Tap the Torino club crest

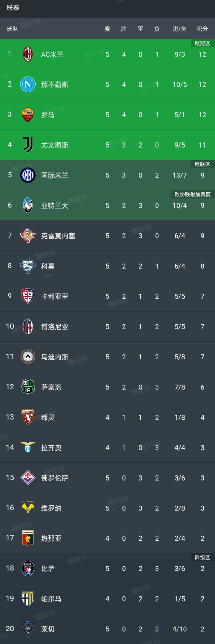pos(28,417)
